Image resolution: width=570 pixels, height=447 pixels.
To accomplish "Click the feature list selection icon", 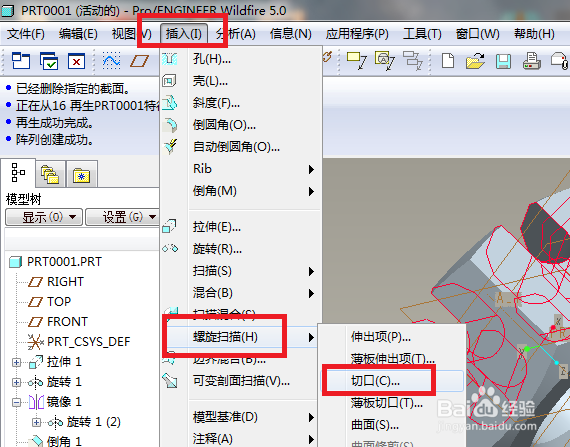I will click(413, 60).
